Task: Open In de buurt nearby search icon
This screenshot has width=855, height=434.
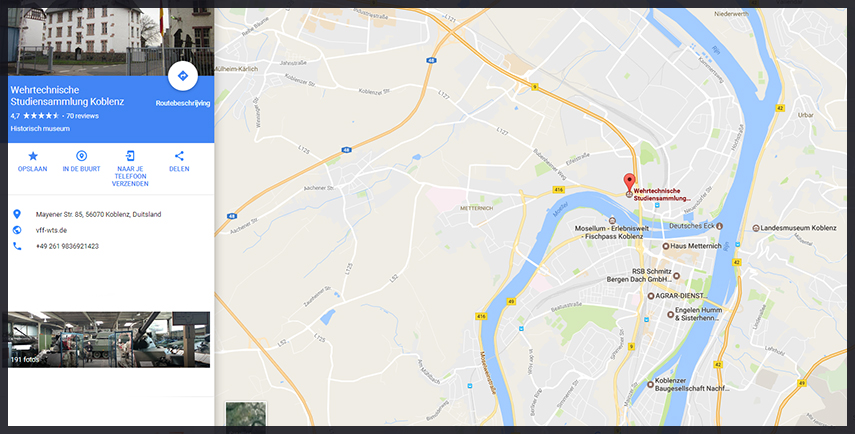Action: (81, 156)
